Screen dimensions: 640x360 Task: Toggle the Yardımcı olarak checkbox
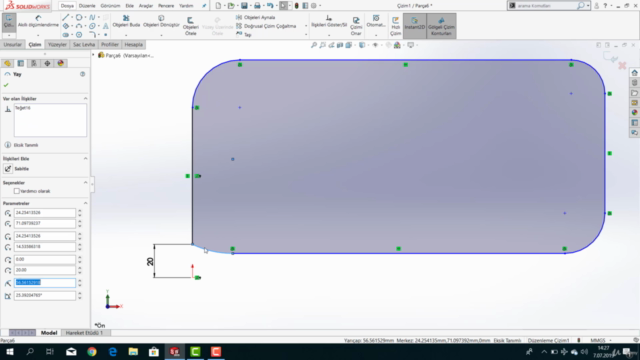17,191
